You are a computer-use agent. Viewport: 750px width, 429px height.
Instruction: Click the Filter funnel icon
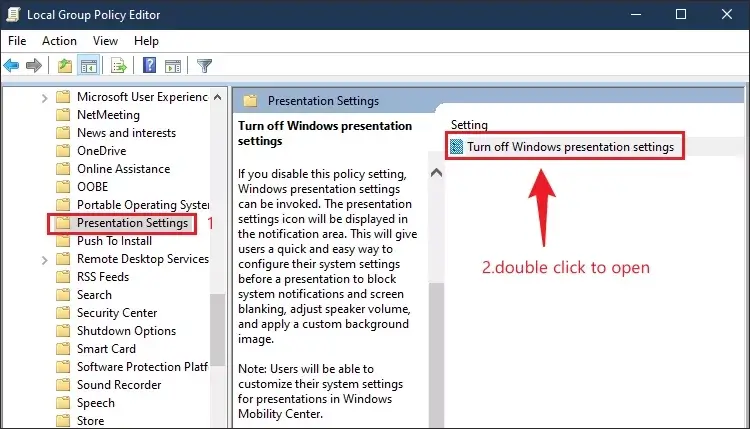[x=204, y=66]
